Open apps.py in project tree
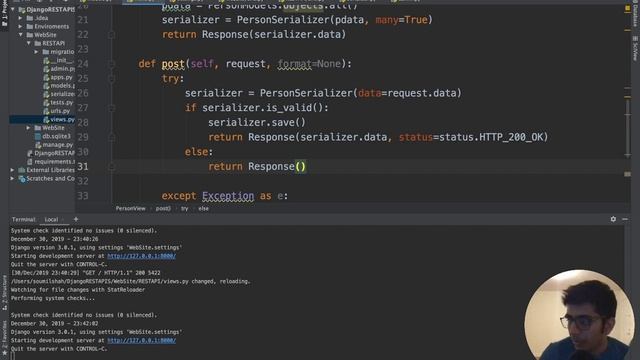The image size is (640, 360). click(58, 77)
